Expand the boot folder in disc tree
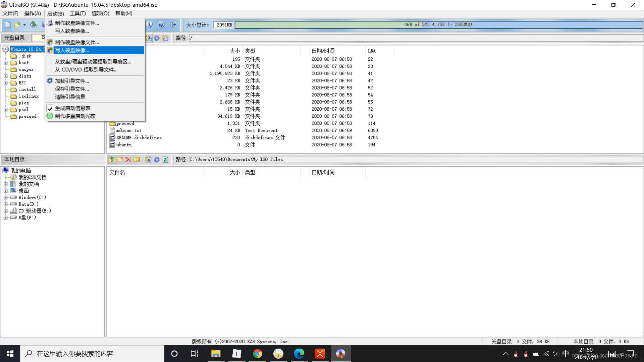Image resolution: width=644 pixels, height=362 pixels. 6,63
